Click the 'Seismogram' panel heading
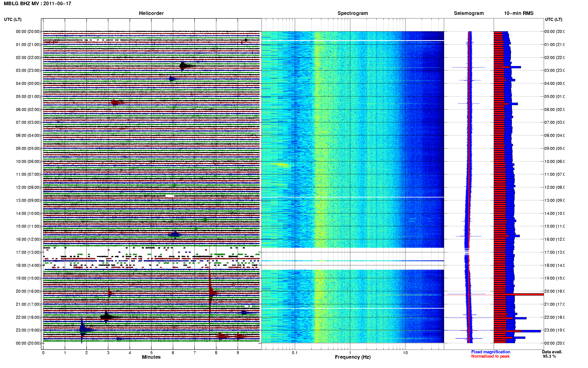The height and width of the screenshot is (368, 588). click(469, 13)
